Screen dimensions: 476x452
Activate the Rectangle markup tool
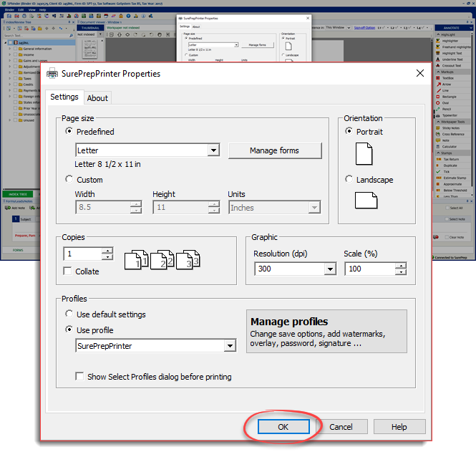coord(450,97)
